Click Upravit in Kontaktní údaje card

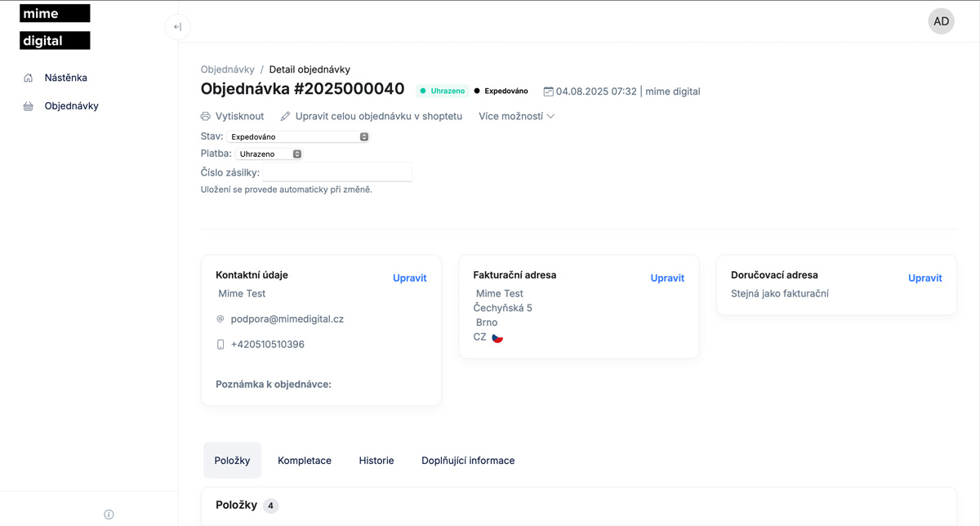pos(409,278)
